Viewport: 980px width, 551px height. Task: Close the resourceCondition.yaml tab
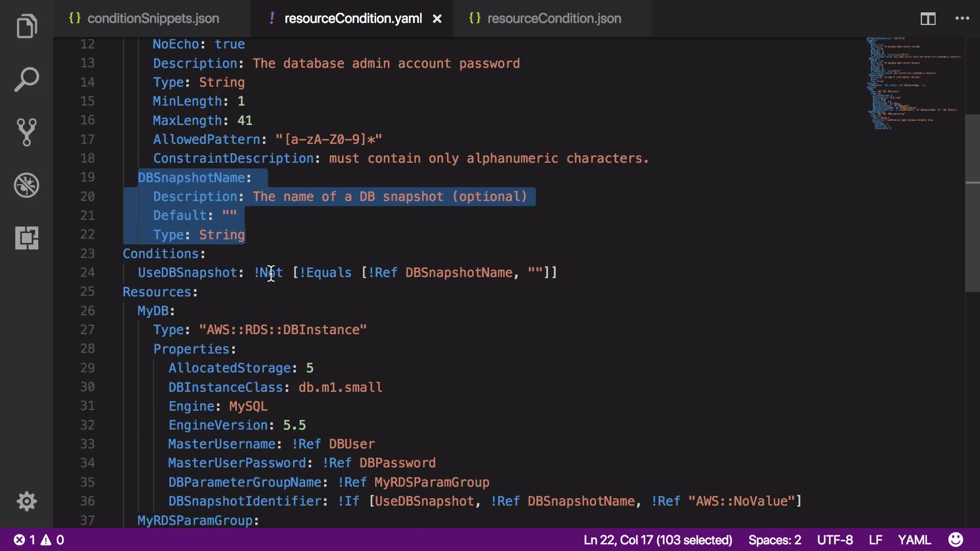(437, 19)
